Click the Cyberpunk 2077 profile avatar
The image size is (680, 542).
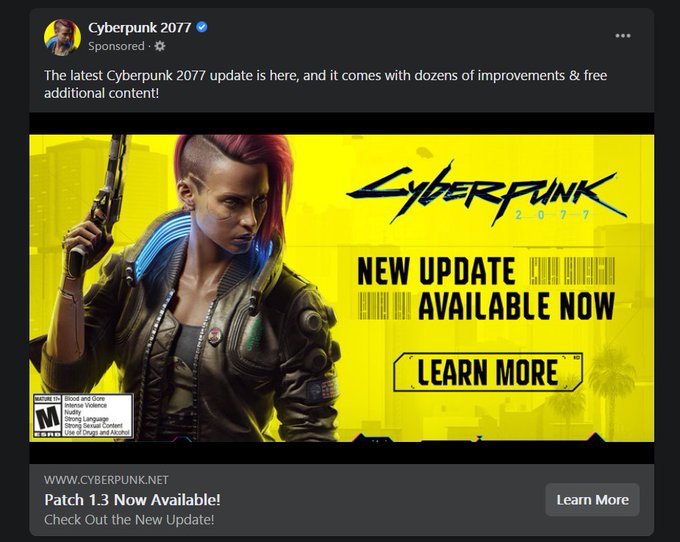tap(62, 37)
